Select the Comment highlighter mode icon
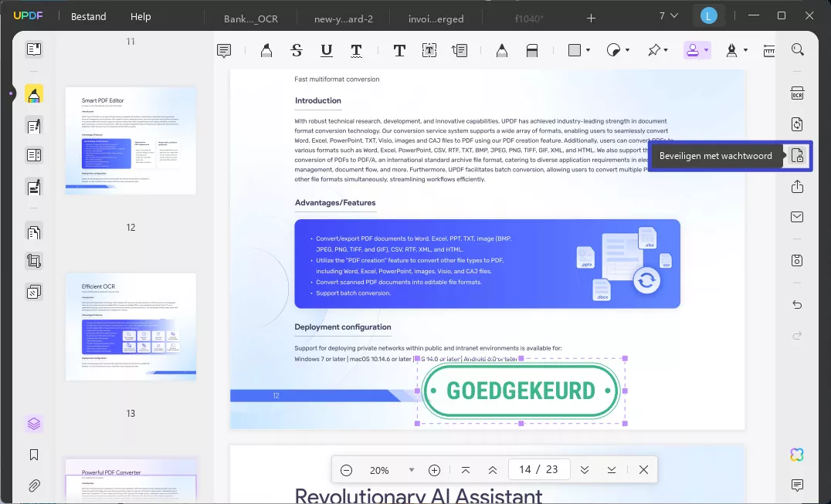831x504 pixels. [x=34, y=94]
